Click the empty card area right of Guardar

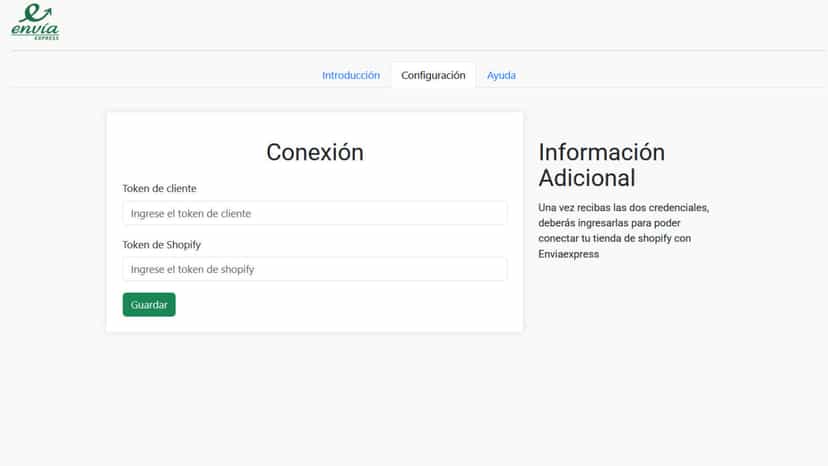[343, 305]
